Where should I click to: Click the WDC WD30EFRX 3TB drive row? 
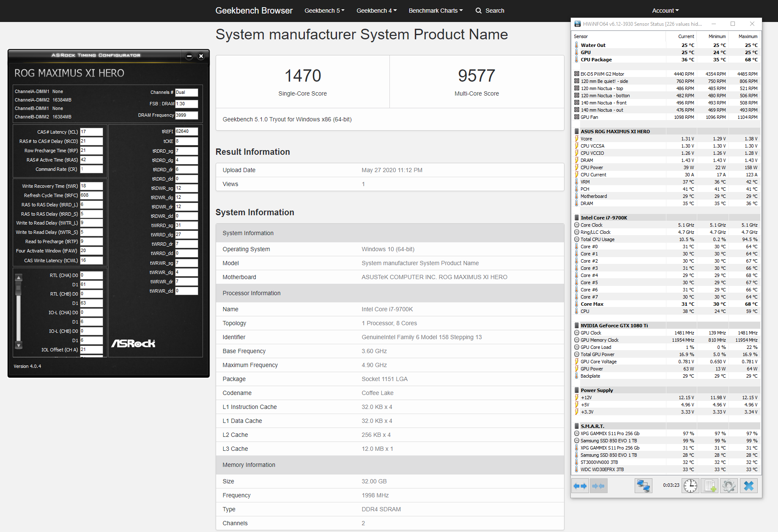(666, 469)
